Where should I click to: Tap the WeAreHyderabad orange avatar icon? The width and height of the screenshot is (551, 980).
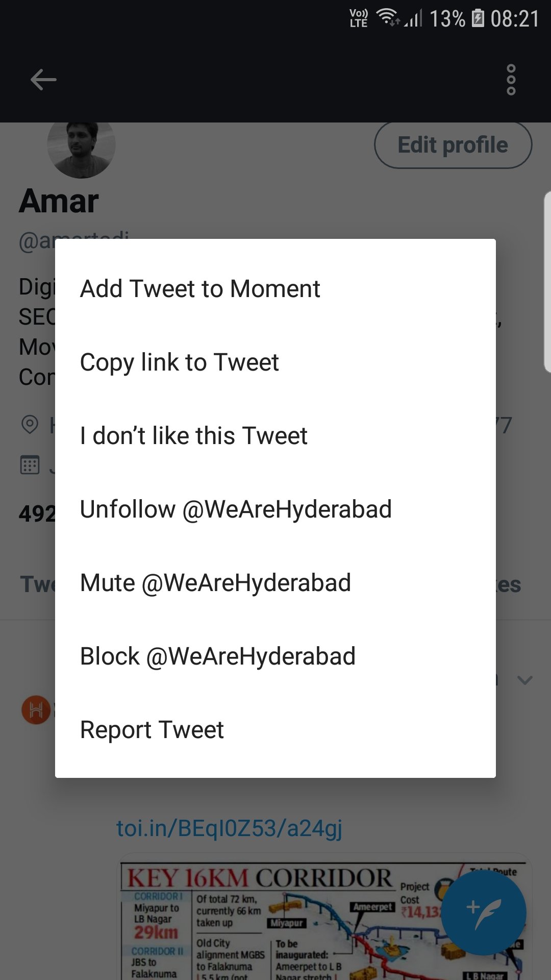tap(36, 710)
